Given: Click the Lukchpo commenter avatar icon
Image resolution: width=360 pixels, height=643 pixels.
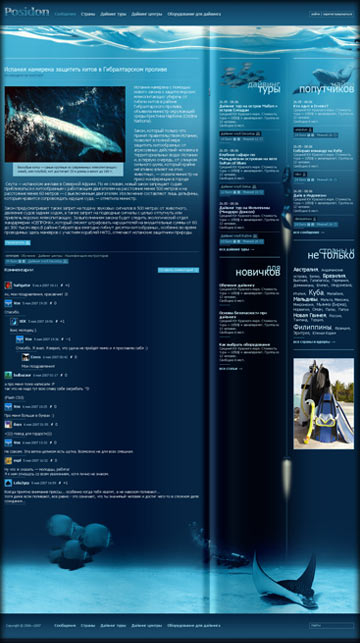Looking at the screenshot, I should (8, 483).
